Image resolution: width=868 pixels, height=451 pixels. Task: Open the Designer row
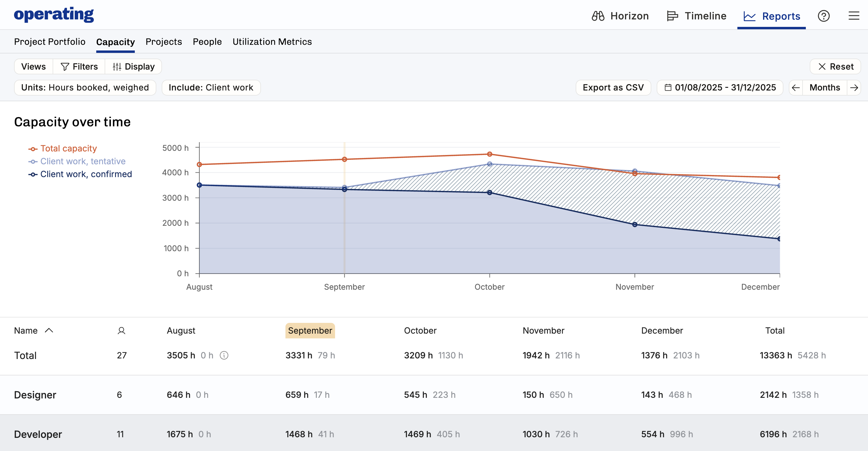[x=434, y=395]
